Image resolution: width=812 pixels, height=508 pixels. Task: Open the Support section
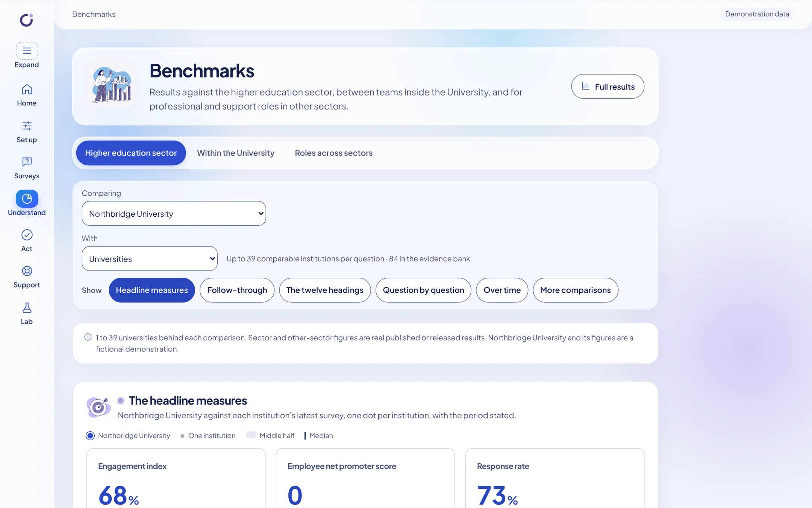27,277
